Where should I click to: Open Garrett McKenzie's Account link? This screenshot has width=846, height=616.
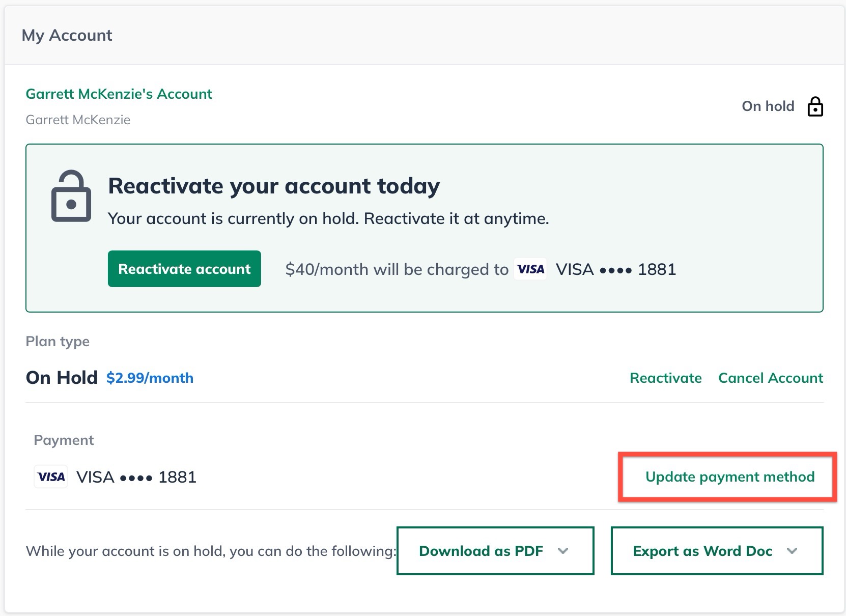tap(119, 94)
